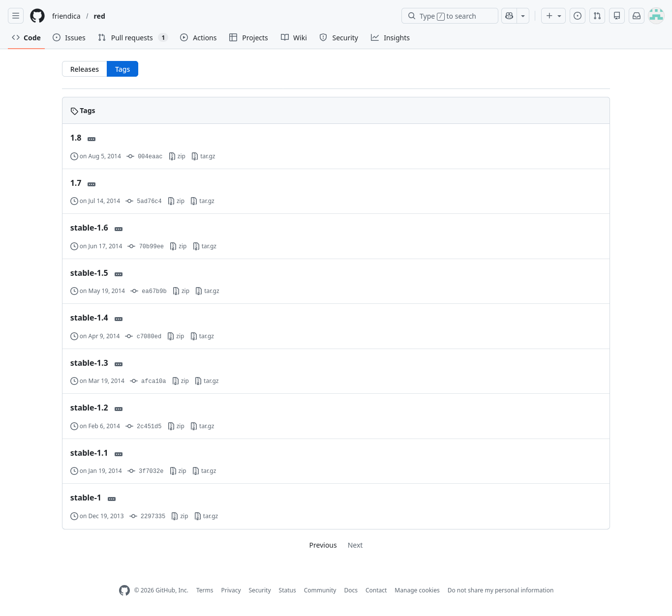Go to Next page of tags

(x=355, y=545)
